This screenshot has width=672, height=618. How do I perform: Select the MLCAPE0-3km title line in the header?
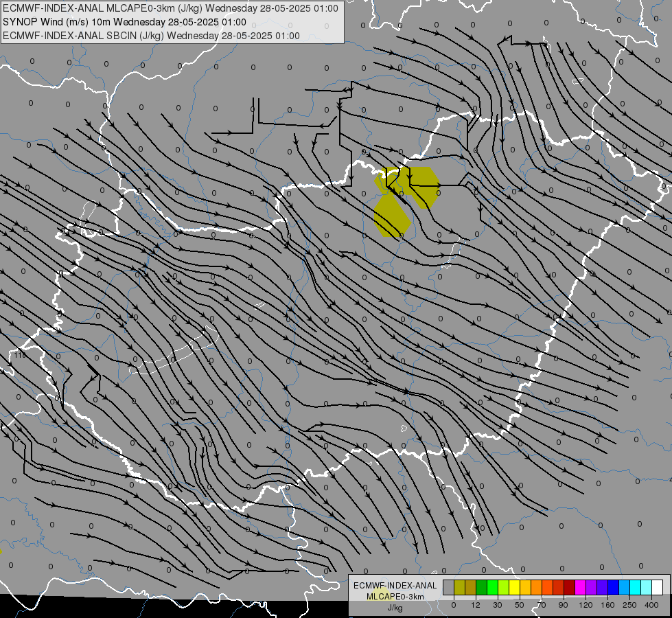pos(170,8)
